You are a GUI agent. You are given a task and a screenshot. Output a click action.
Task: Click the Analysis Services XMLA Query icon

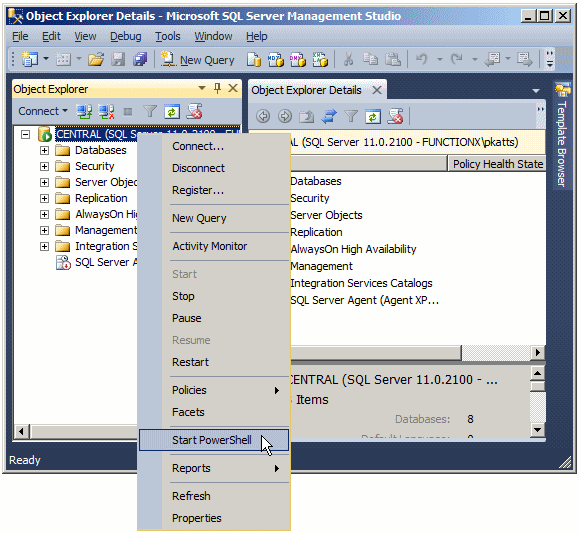point(320,59)
